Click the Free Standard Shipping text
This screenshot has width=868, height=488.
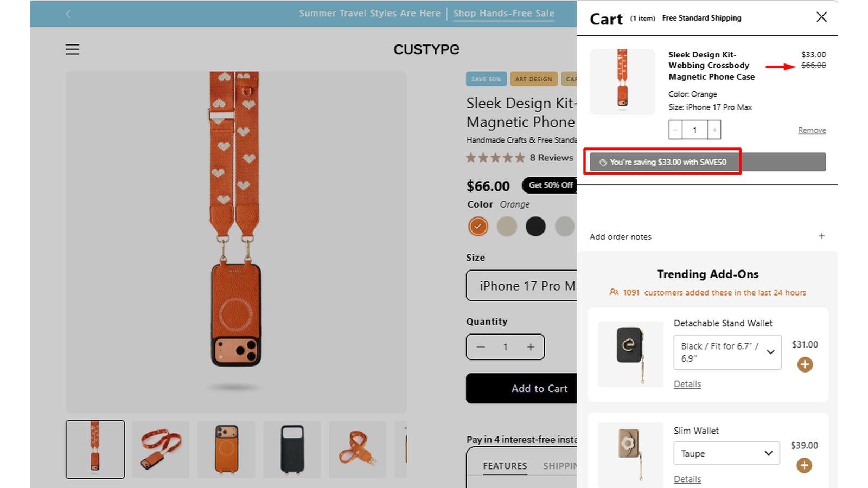(x=701, y=18)
